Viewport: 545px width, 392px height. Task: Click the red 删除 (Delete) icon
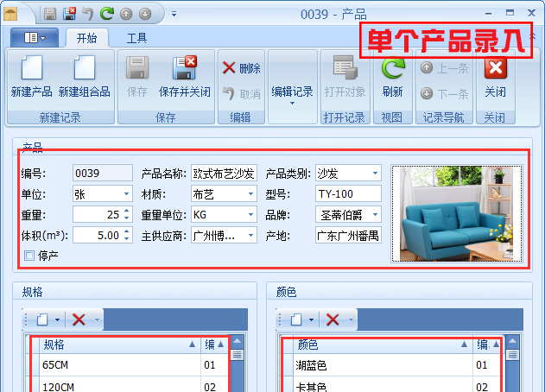[230, 68]
